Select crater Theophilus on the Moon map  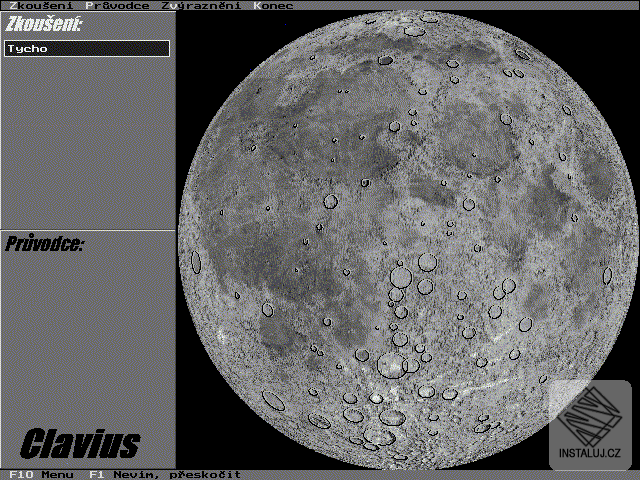509,286
